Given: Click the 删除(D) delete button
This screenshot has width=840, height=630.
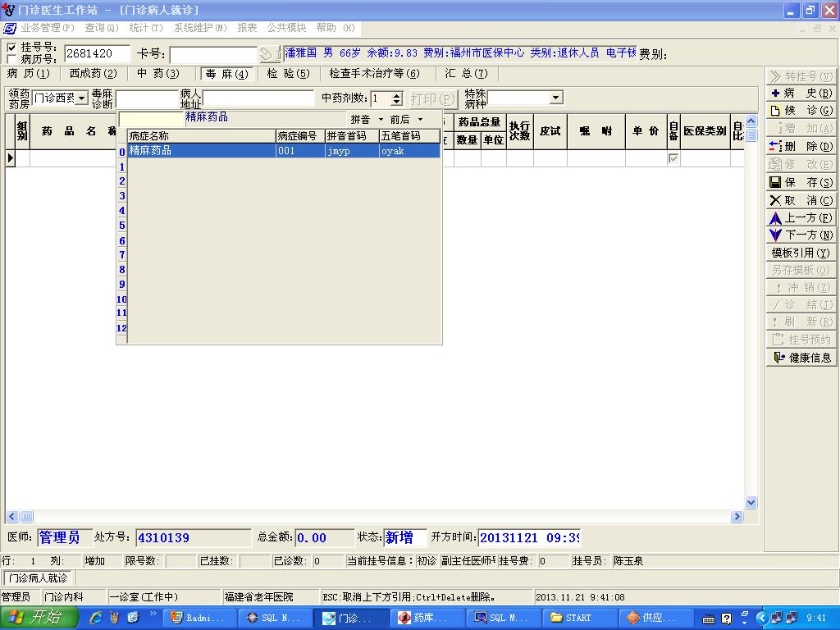Looking at the screenshot, I should [801, 146].
